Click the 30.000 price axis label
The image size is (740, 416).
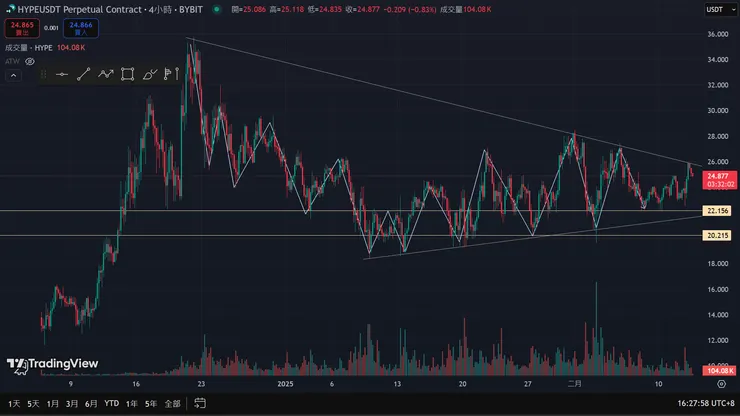[x=718, y=110]
